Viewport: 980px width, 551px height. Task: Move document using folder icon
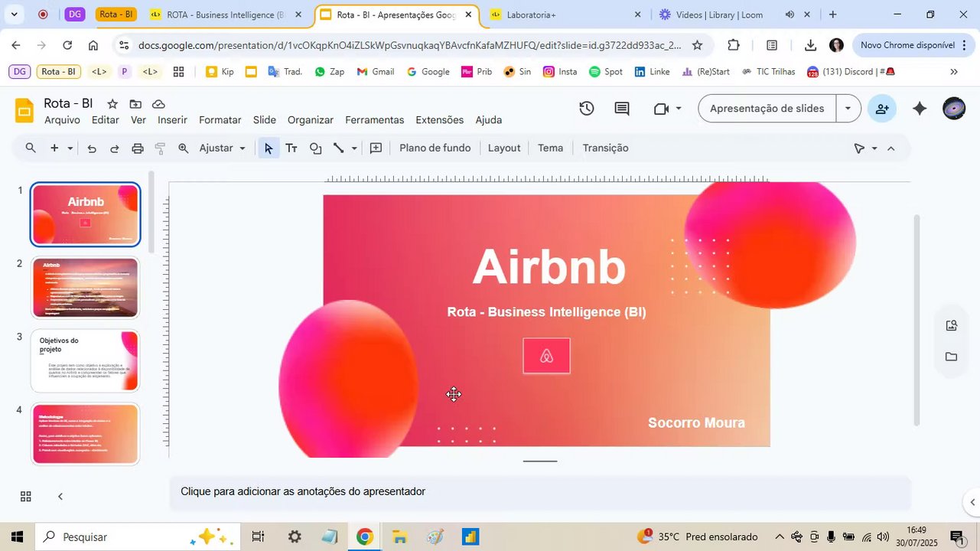[x=135, y=104]
